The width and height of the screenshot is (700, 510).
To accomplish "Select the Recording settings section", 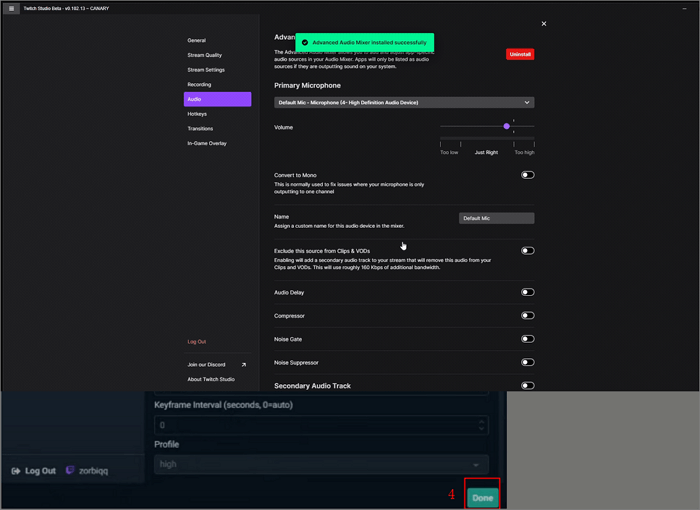I will coord(199,84).
